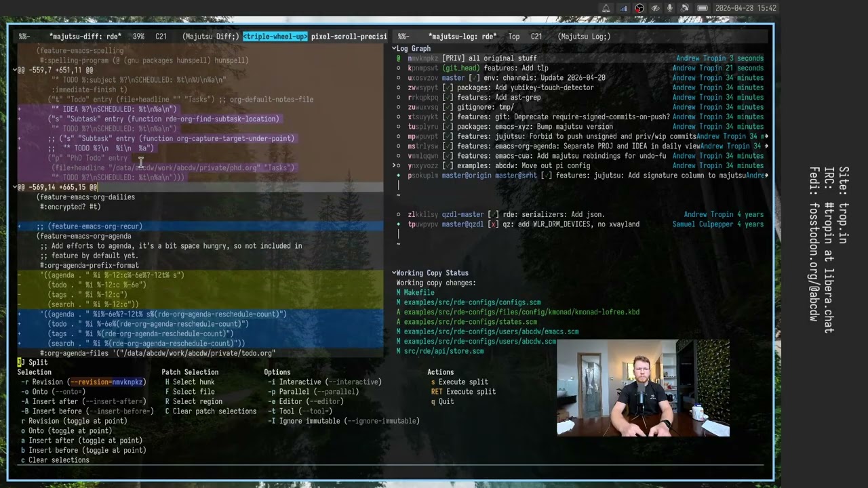Fold the hunk header @@ -569,14 +665,15 @@

pyautogui.click(x=57, y=187)
